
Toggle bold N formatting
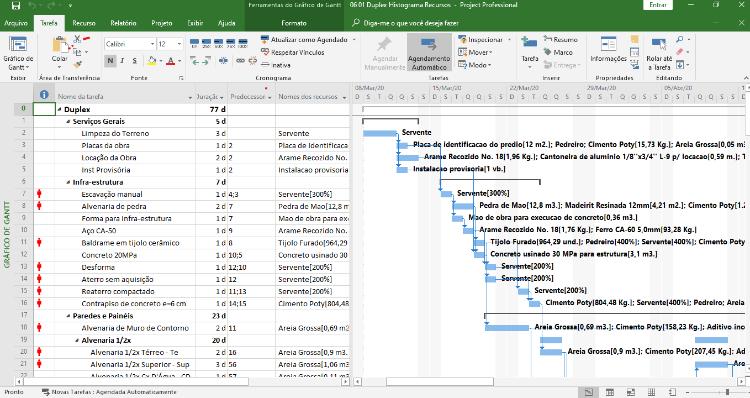110,61
